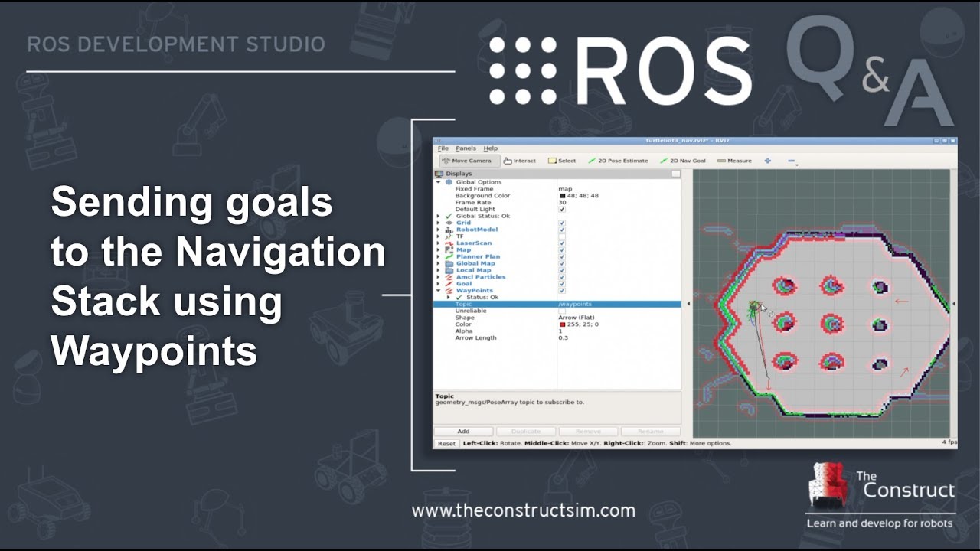
Task: Expand the WayPoints Status Ok node
Action: pos(449,297)
